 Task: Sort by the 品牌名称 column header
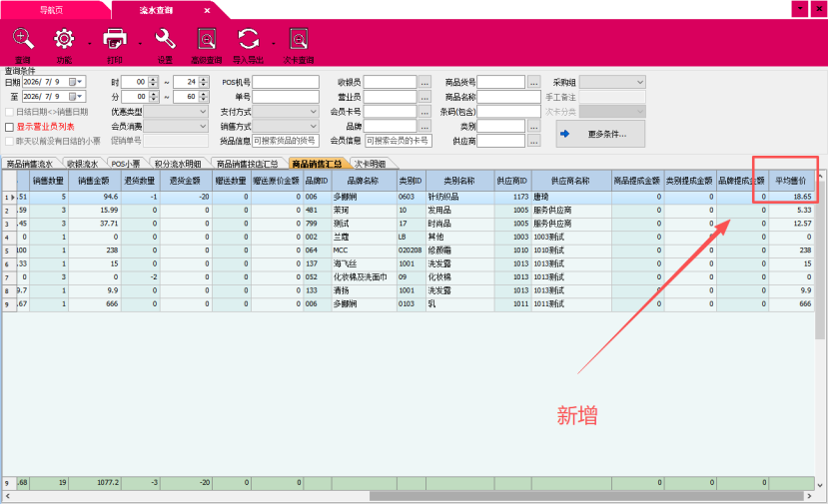click(x=364, y=181)
